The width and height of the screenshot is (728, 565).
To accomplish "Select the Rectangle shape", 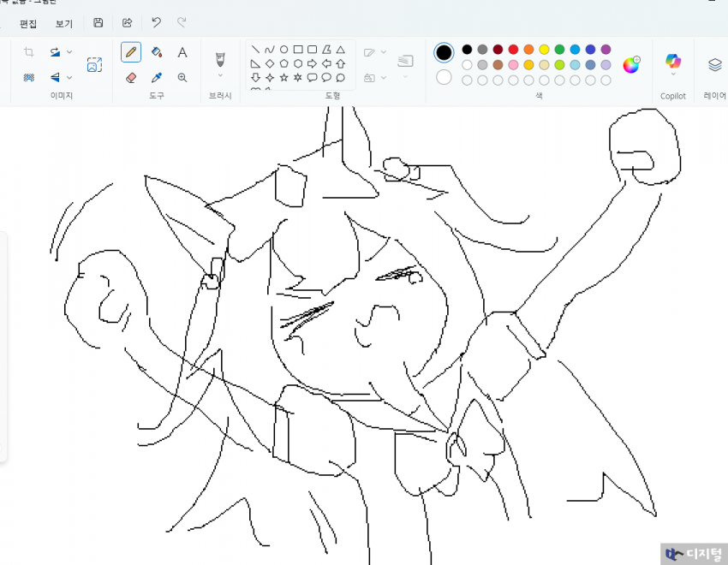I will pyautogui.click(x=298, y=49).
